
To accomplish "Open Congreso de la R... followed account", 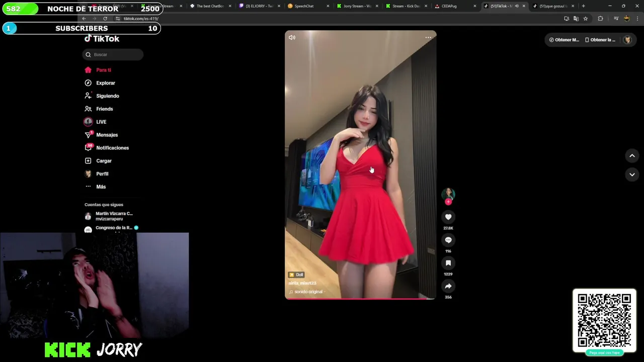I will click(111, 228).
